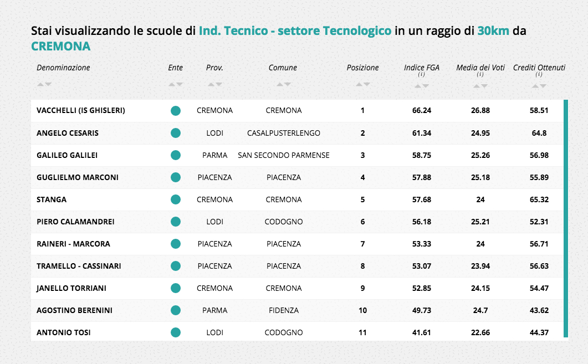Sort Comune column ascending via up arrow
The height and width of the screenshot is (364, 588).
pos(280,84)
